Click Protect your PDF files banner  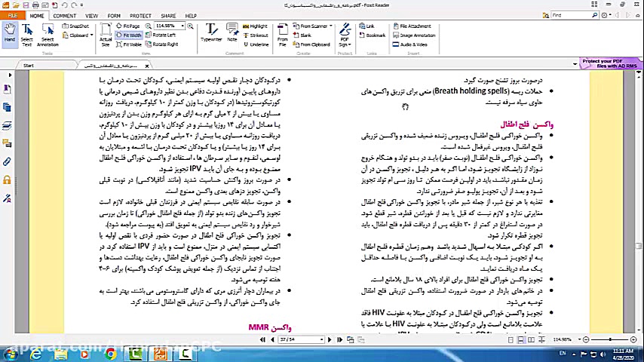[x=609, y=63]
